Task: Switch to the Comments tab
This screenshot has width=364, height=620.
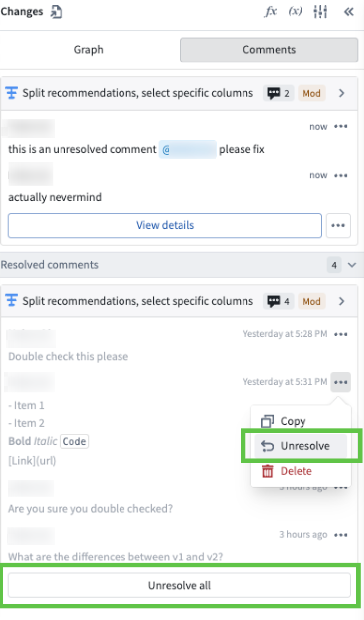Action: point(269,50)
